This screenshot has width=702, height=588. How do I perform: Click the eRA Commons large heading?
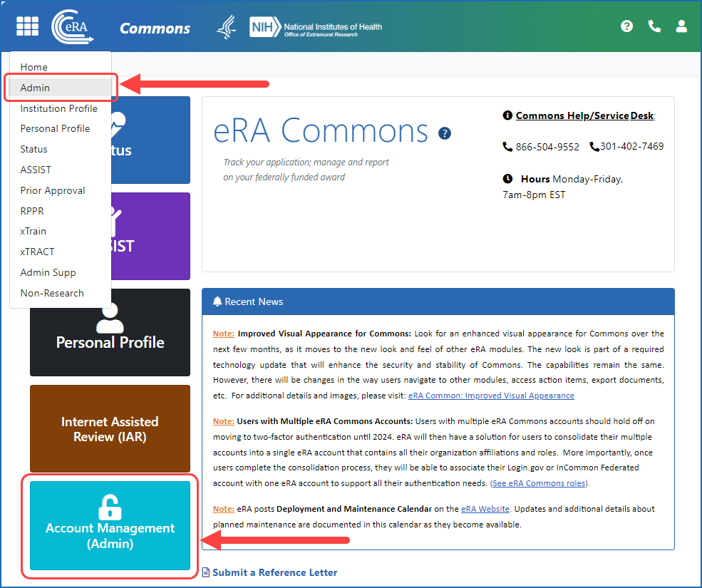point(321,130)
